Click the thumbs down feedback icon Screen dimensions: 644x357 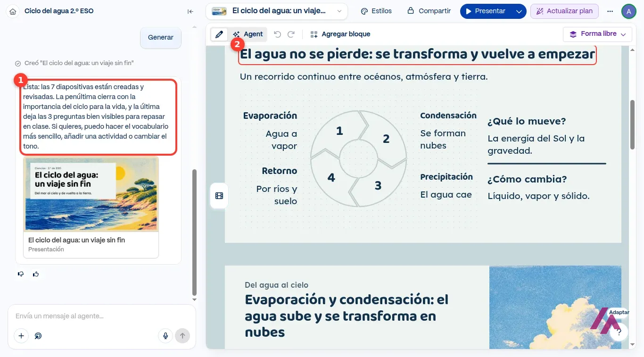pyautogui.click(x=21, y=274)
